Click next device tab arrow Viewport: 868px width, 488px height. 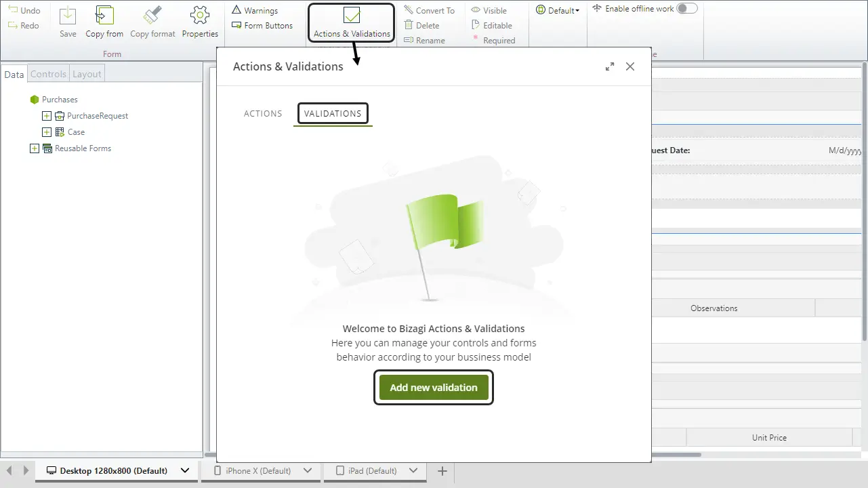tap(26, 470)
